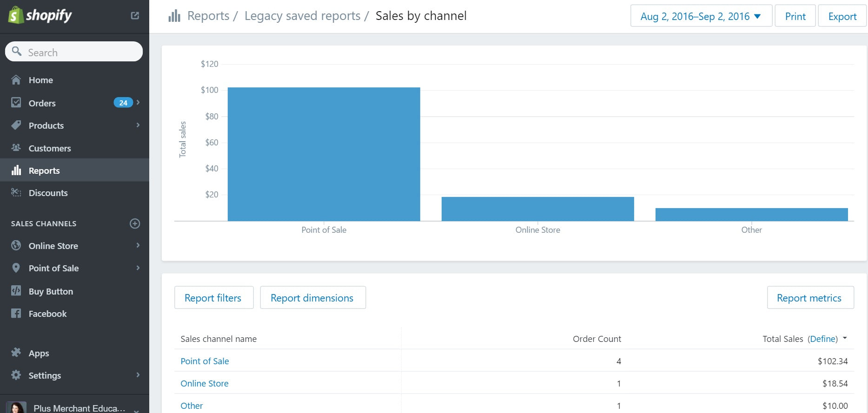Open storefront via external link icon

(x=135, y=16)
